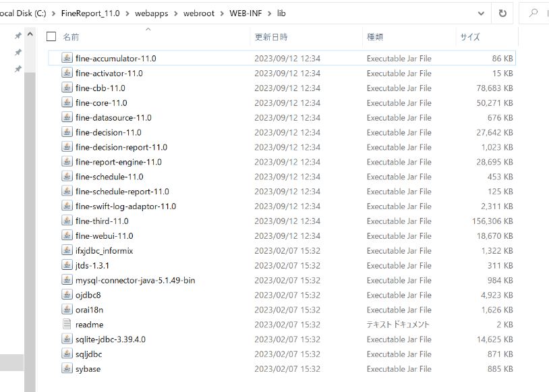This screenshot has width=549, height=392.
Task: Expand the chevron after WEB-INF in path
Action: (270, 13)
